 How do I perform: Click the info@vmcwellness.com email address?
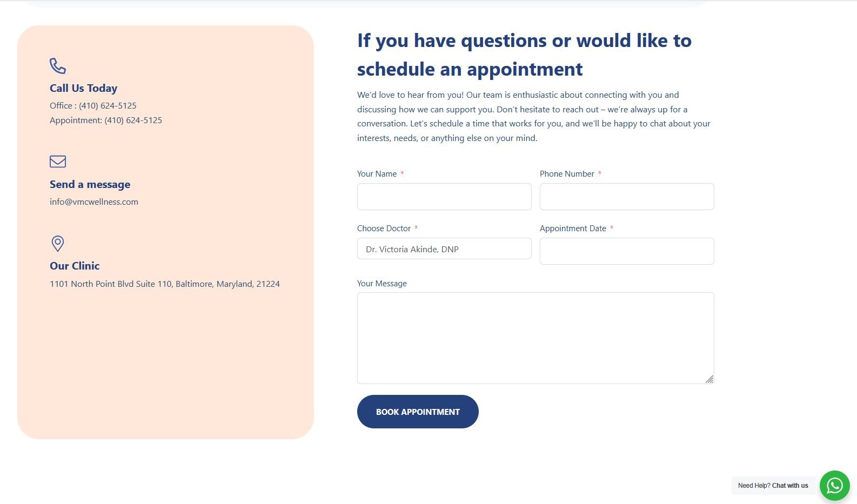pos(94,202)
